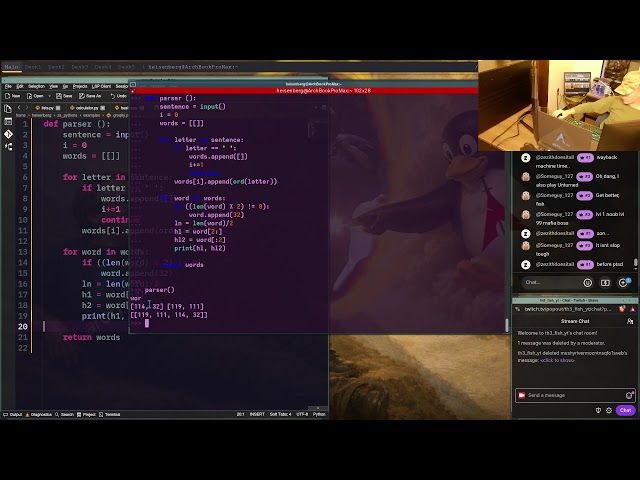Click the terminal window menu icon

point(133,84)
